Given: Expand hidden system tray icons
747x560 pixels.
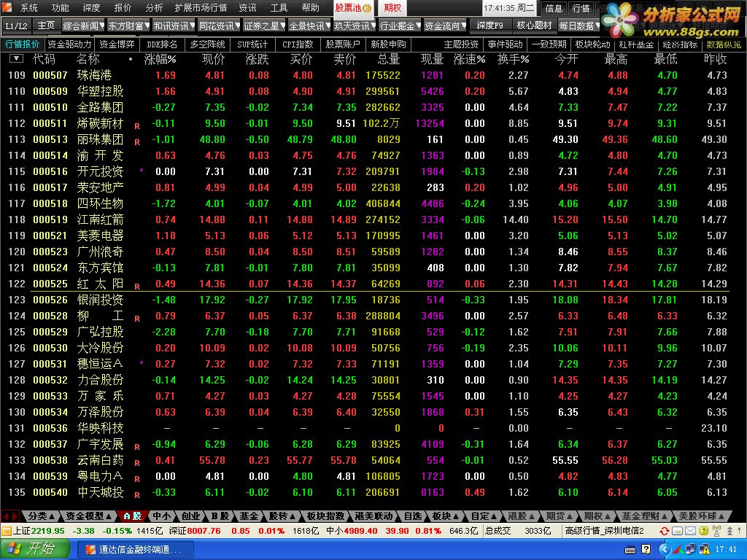Looking at the screenshot, I should [x=664, y=549].
